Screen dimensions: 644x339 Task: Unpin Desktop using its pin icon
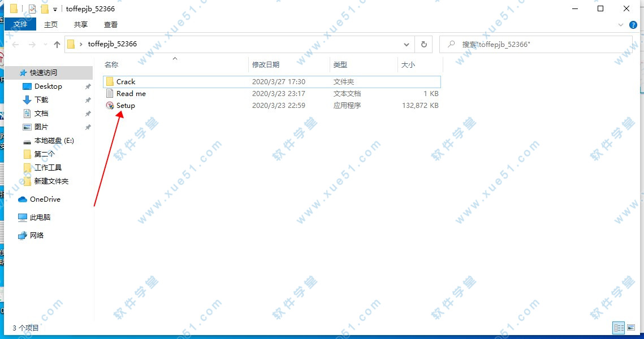88,86
